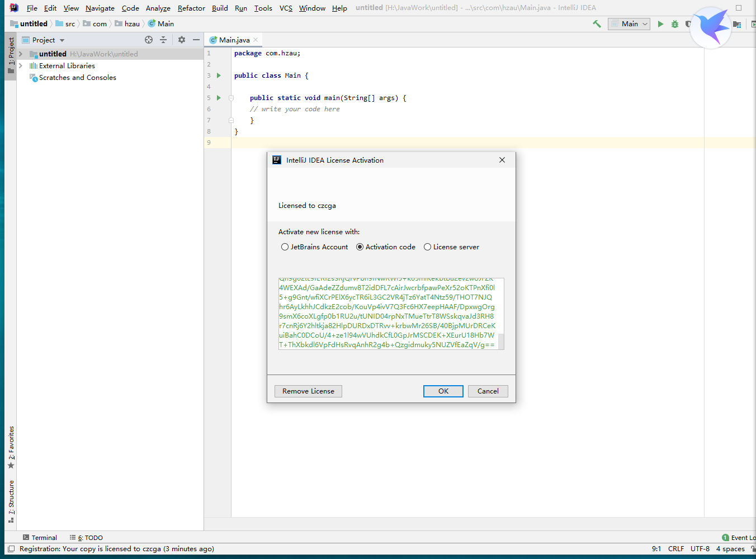Screen dimensions: 756x559
Task: Open the Refactor menu
Action: [191, 8]
